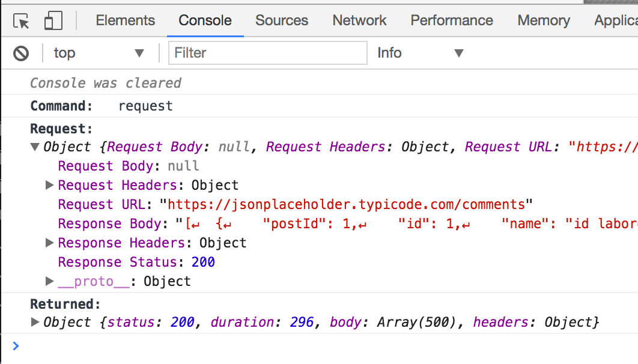Open the Network panel
The height and width of the screenshot is (364, 638).
click(359, 20)
